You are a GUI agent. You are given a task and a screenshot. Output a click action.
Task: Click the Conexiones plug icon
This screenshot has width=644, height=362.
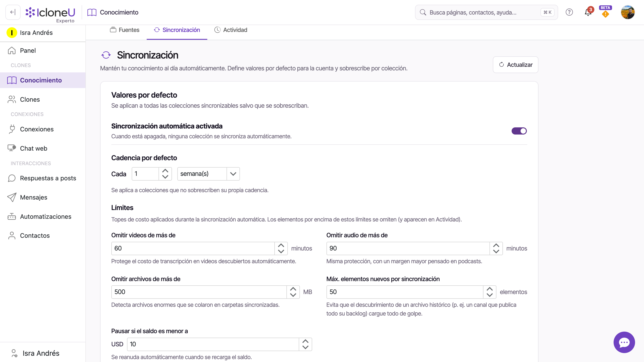pyautogui.click(x=12, y=129)
